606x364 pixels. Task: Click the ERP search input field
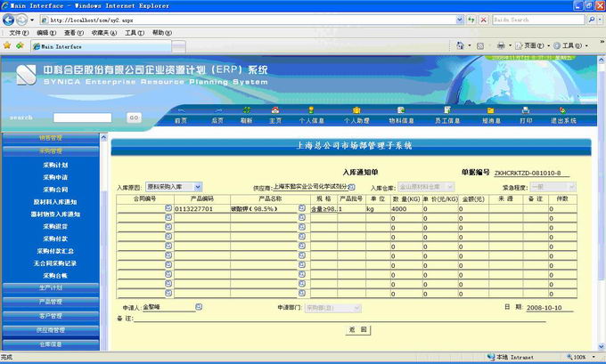[x=82, y=117]
